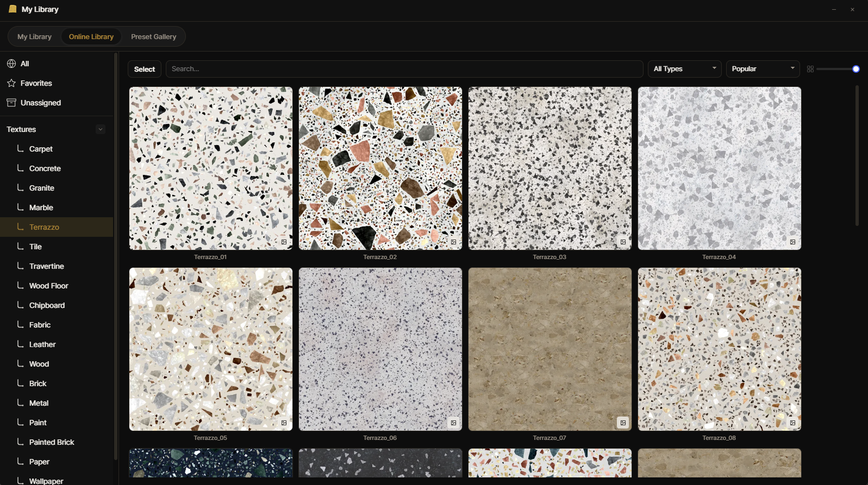Click the image icon on Terrazzo_06 thumbnail
This screenshot has width=868, height=485.
453,423
